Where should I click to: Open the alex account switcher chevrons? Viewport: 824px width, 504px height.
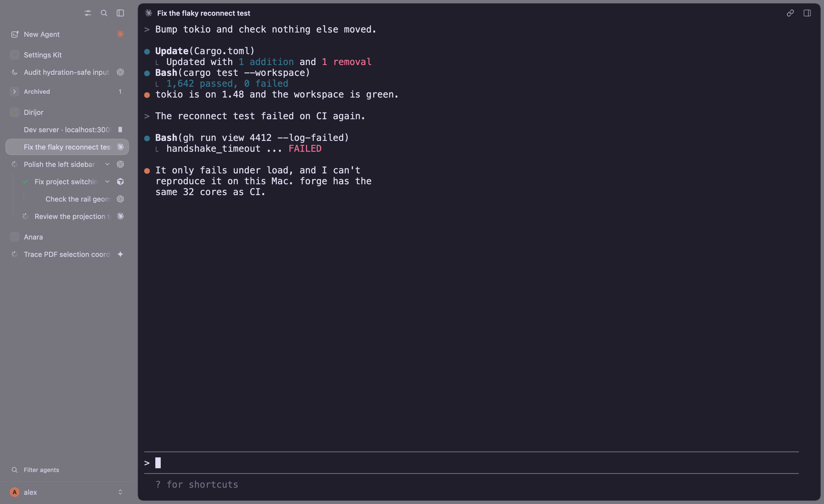tap(120, 492)
